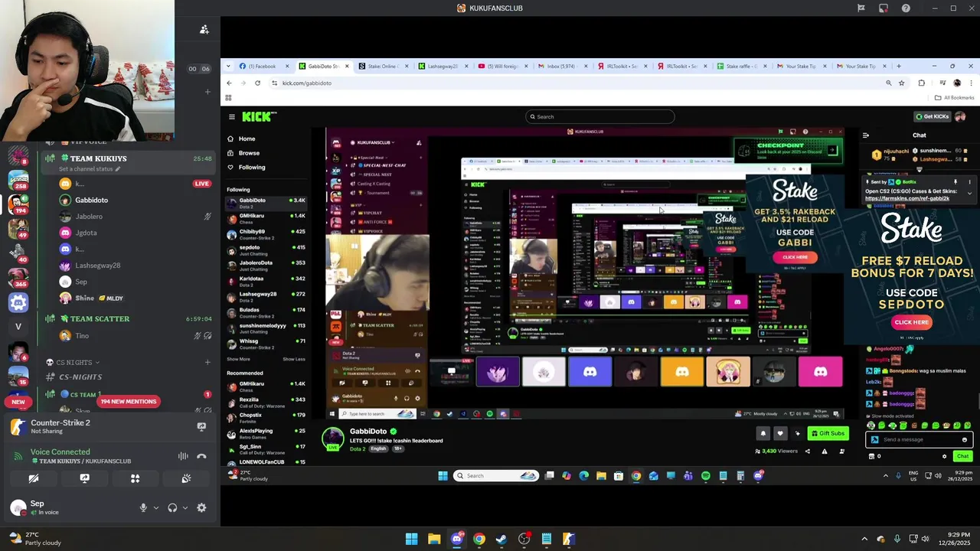Switch to Facebook browser tab
The width and height of the screenshot is (980, 551).
coord(263,66)
